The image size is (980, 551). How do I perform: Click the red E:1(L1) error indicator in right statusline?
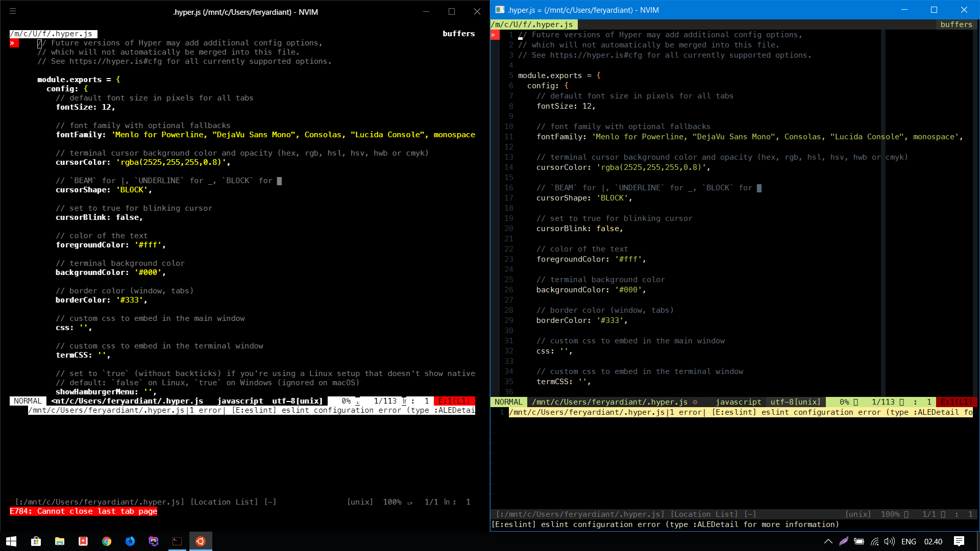point(957,402)
